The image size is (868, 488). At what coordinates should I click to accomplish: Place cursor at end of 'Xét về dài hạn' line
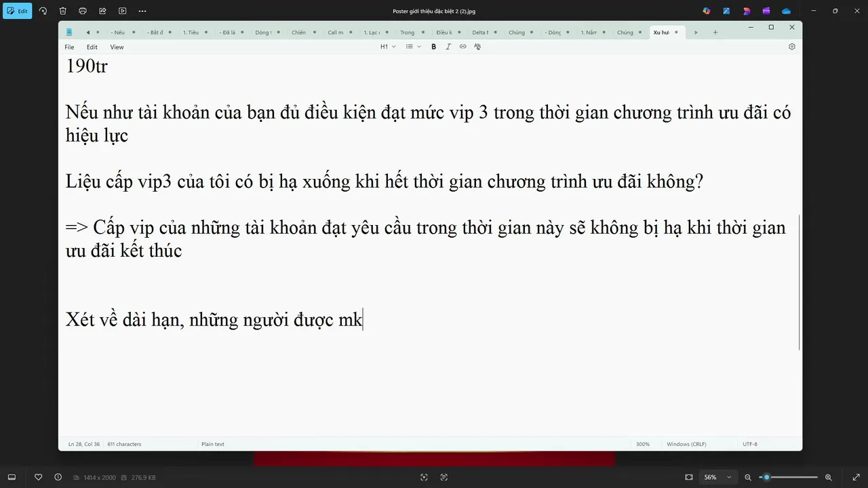click(363, 319)
